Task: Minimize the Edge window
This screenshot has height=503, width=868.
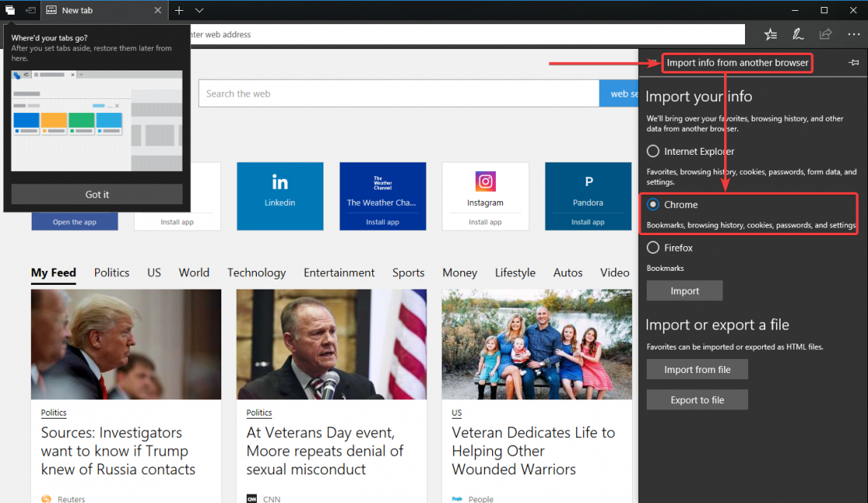Action: (x=795, y=10)
